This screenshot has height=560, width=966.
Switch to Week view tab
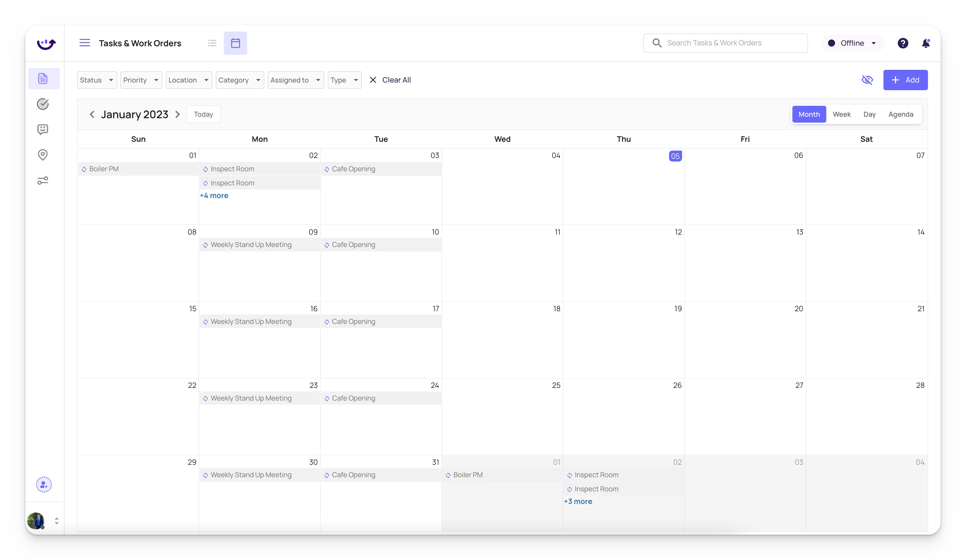(842, 114)
